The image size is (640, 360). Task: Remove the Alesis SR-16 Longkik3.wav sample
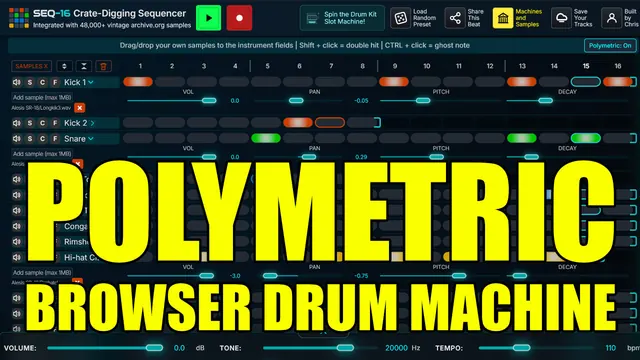[80, 108]
